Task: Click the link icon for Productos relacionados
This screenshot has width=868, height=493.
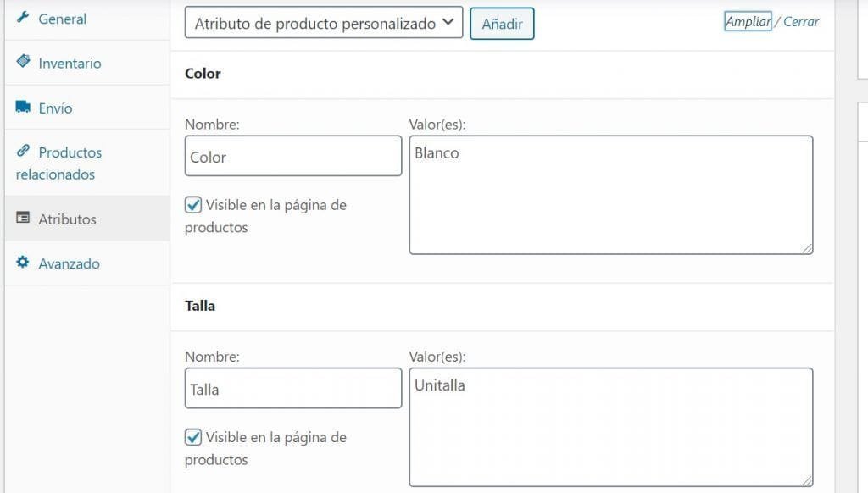Action: 23,150
